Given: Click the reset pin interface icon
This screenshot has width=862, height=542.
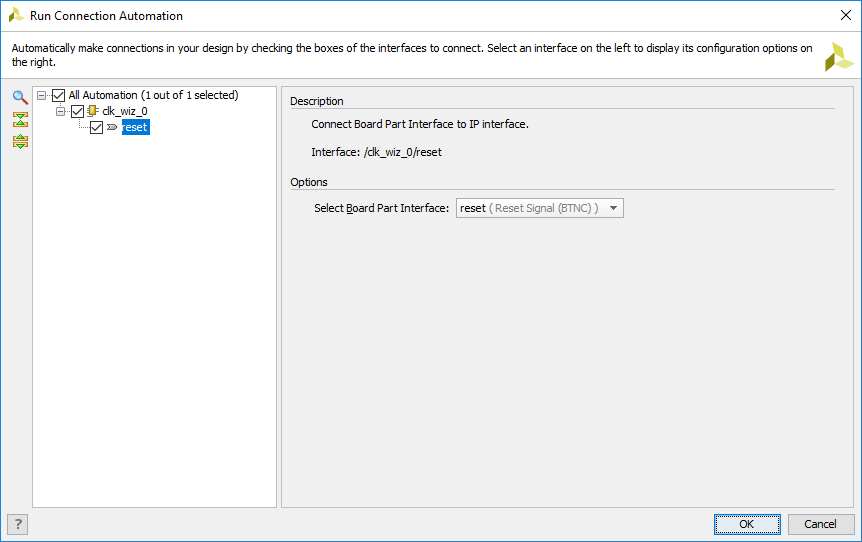Looking at the screenshot, I should [112, 128].
